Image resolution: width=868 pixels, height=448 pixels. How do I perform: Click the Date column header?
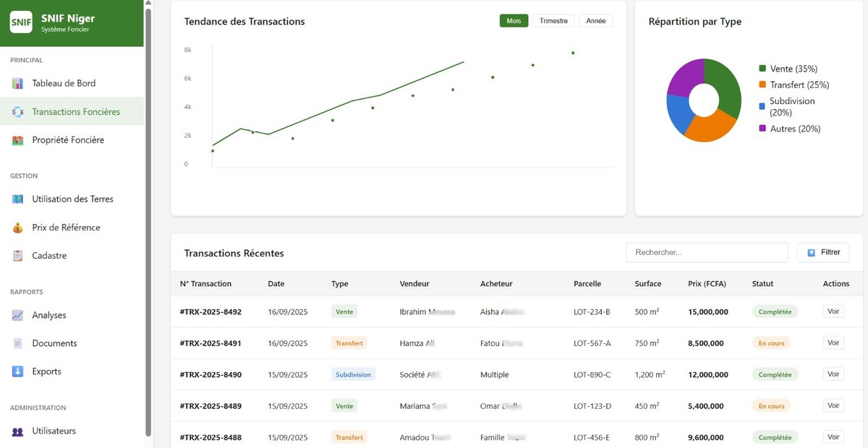pyautogui.click(x=276, y=284)
